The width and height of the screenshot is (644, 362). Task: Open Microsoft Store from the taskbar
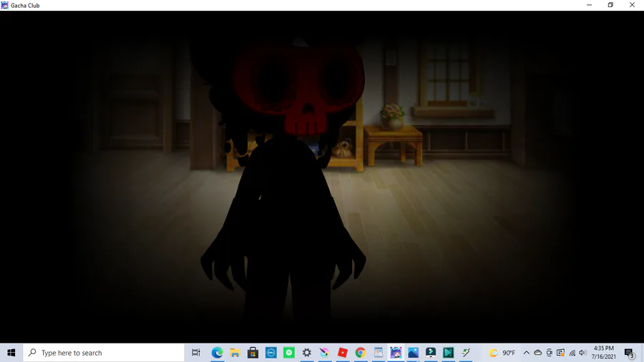[x=253, y=353]
